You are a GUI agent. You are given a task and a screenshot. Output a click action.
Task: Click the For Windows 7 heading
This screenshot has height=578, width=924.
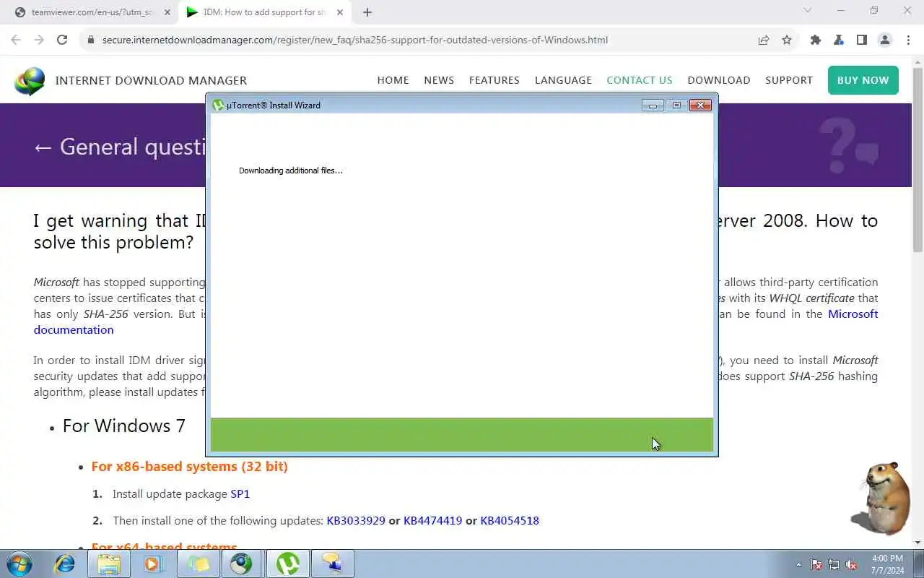124,426
